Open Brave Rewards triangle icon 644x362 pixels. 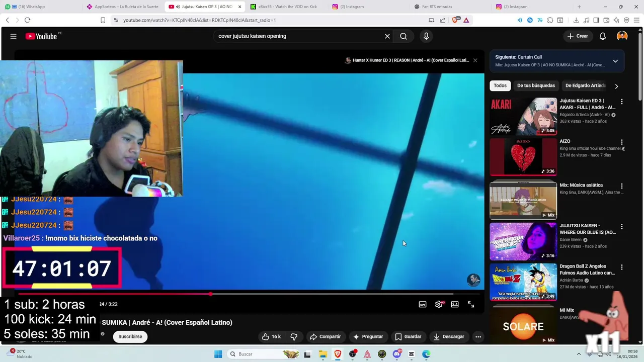[466, 20]
